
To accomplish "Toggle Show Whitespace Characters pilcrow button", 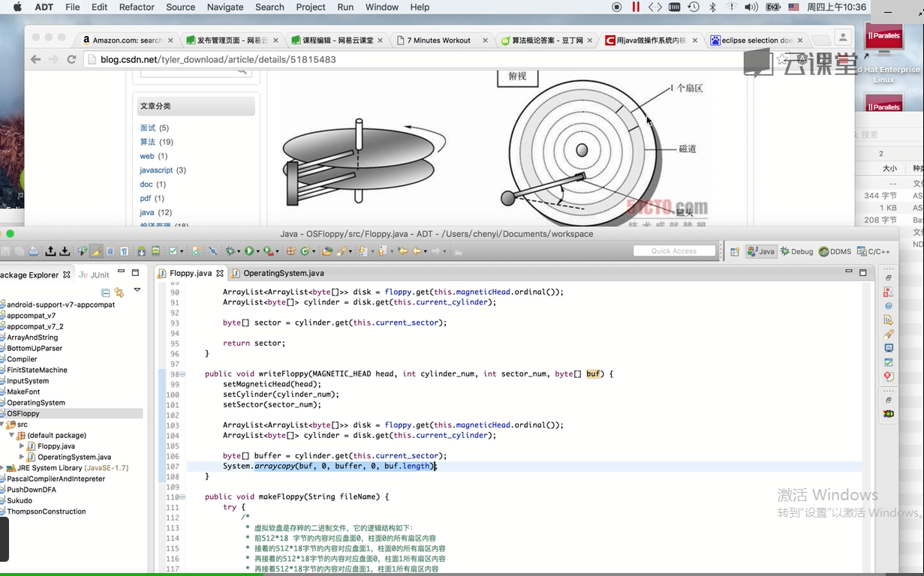I will [x=125, y=251].
